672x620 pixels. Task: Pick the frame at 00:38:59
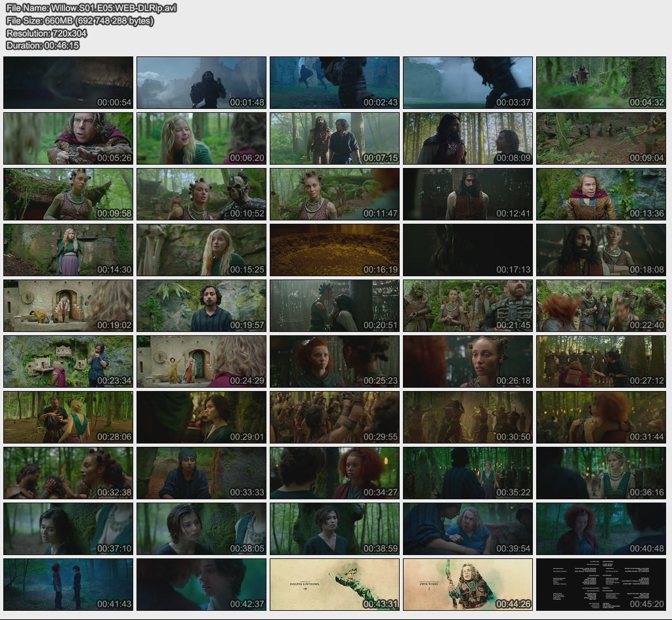335,529
